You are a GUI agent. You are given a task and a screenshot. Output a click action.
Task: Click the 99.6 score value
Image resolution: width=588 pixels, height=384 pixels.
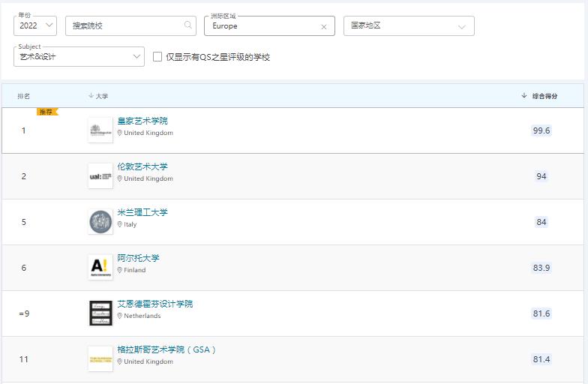(541, 130)
